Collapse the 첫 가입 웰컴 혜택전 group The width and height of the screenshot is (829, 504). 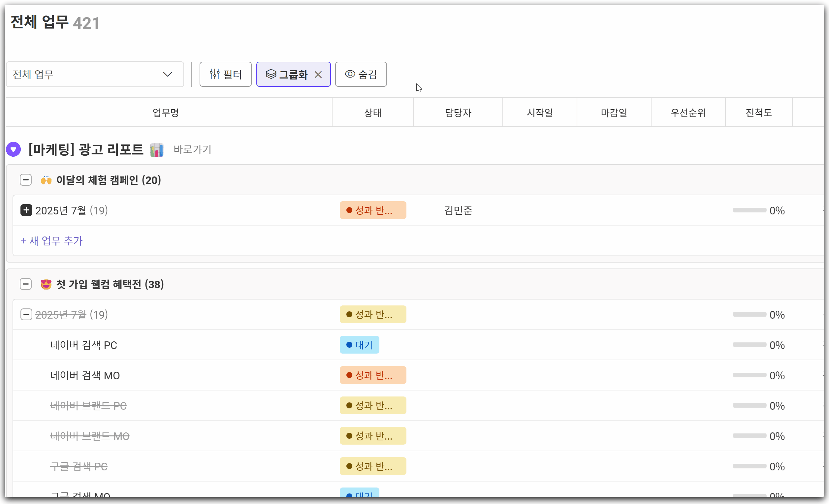click(x=26, y=284)
